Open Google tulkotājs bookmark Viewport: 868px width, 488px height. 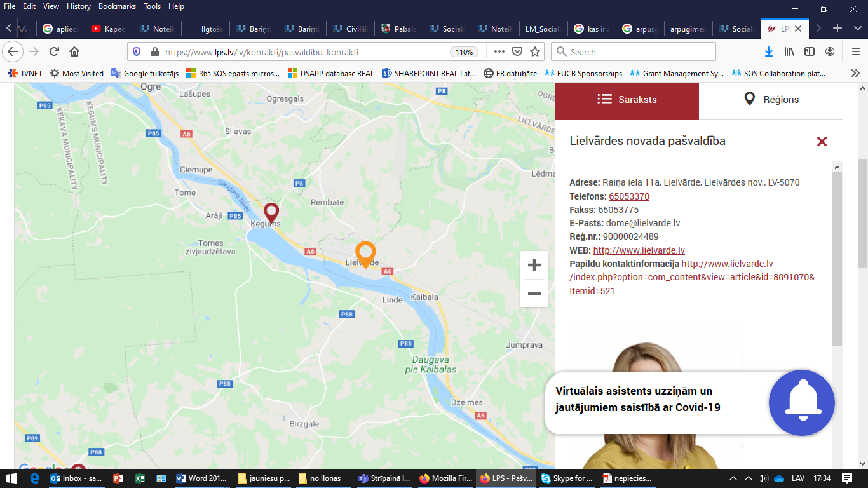pyautogui.click(x=145, y=73)
